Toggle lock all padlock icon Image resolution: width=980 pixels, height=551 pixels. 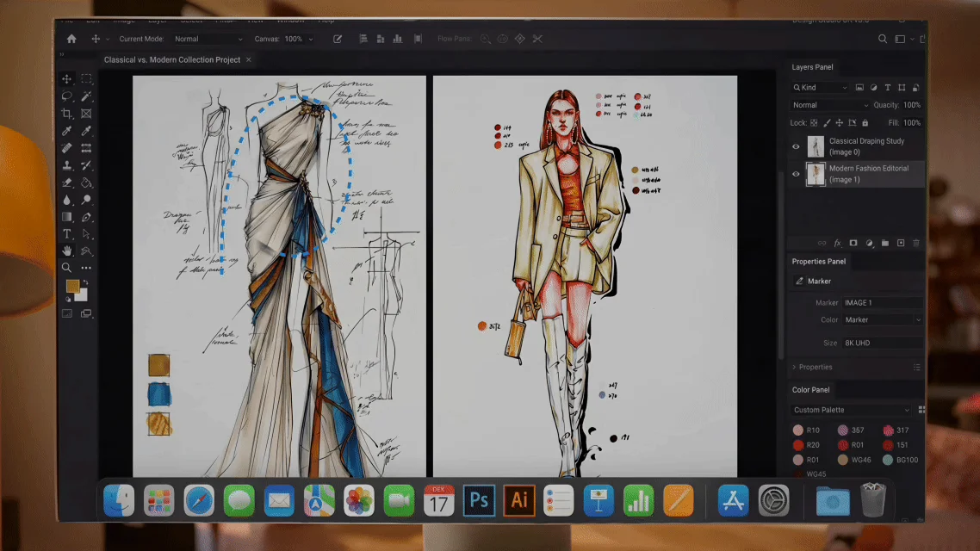865,123
